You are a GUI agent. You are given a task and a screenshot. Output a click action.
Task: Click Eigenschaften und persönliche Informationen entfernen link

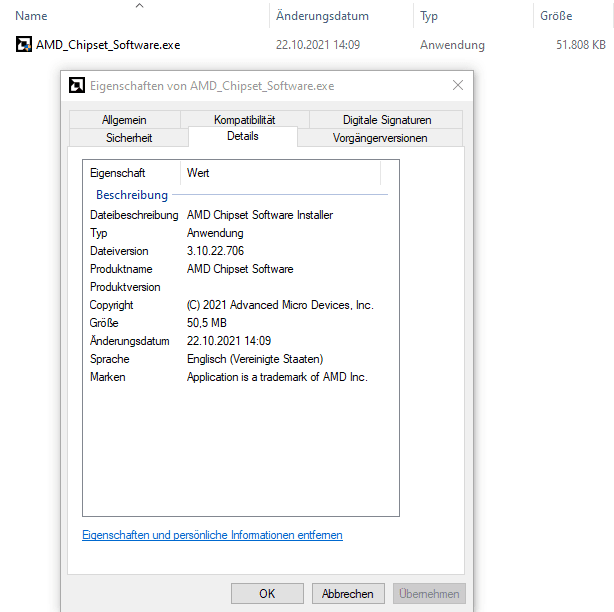click(x=212, y=535)
